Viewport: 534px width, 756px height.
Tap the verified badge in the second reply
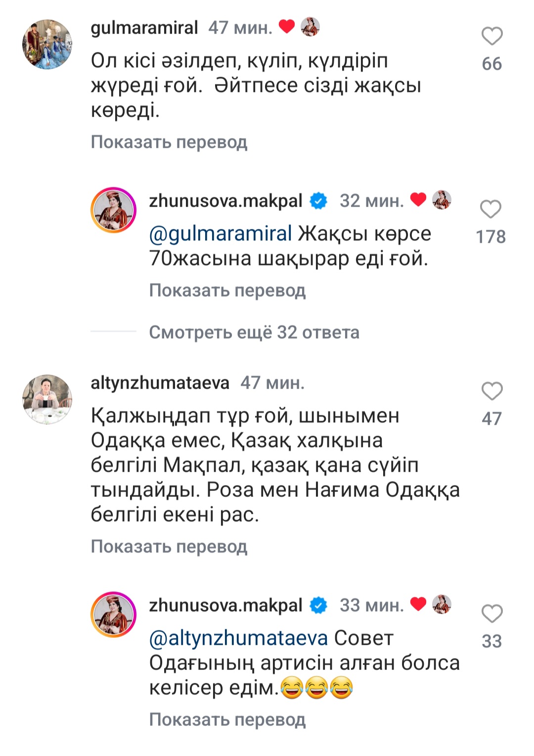[x=319, y=606]
